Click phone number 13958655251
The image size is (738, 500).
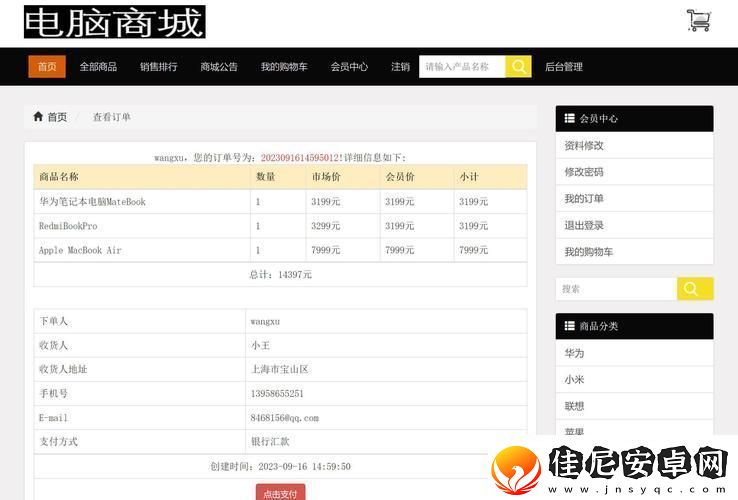coord(277,394)
